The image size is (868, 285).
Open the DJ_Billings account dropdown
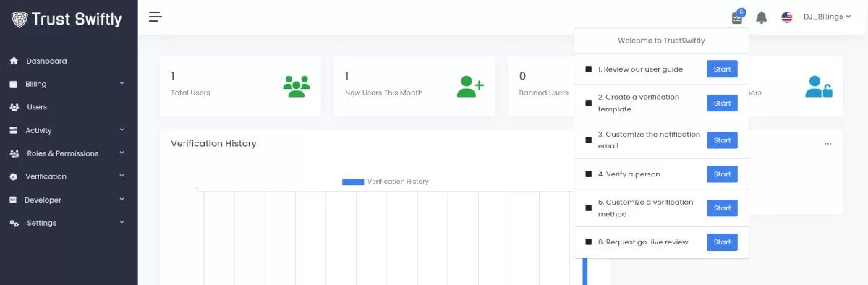click(x=827, y=17)
